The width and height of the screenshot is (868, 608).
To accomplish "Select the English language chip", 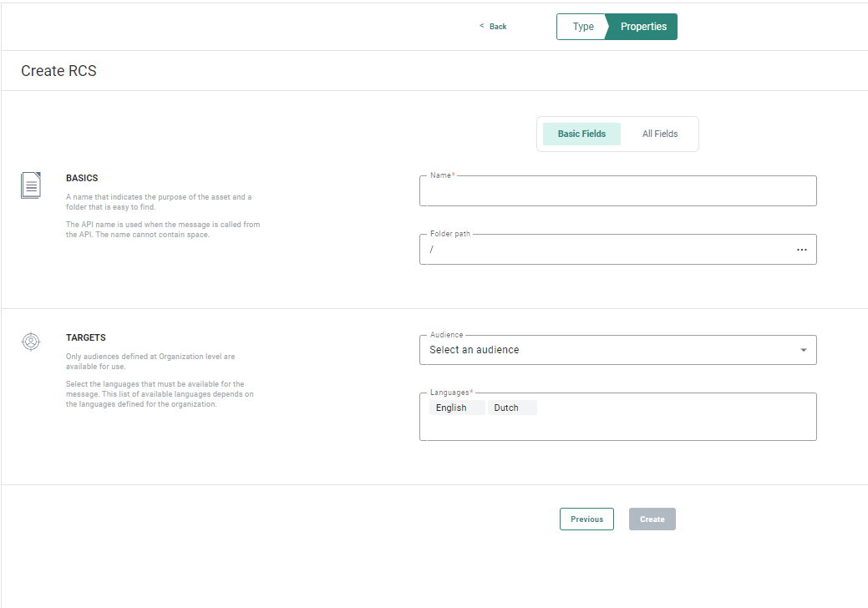I will 452,408.
